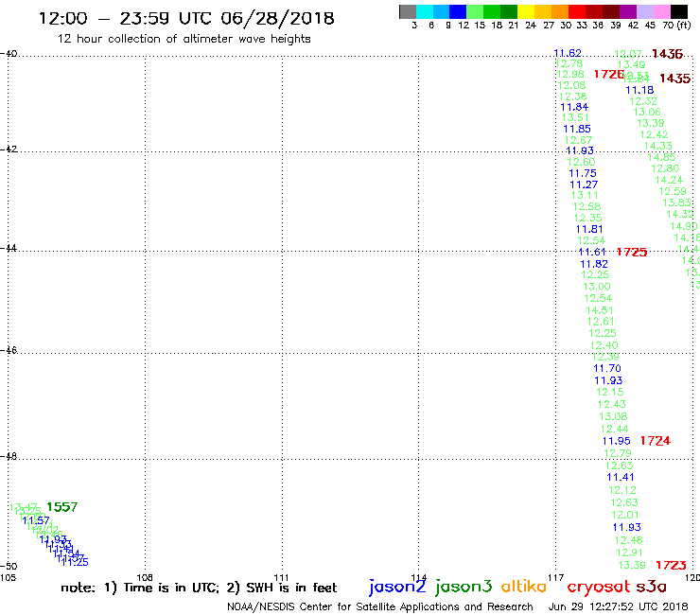Click the longitude axis label 108
The width and height of the screenshot is (700, 615).
(x=145, y=577)
